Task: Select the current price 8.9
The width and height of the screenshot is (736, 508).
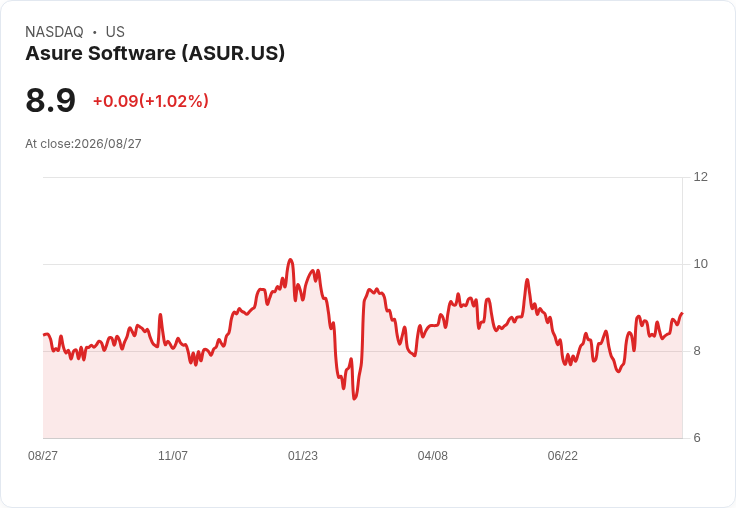Action: 50,100
